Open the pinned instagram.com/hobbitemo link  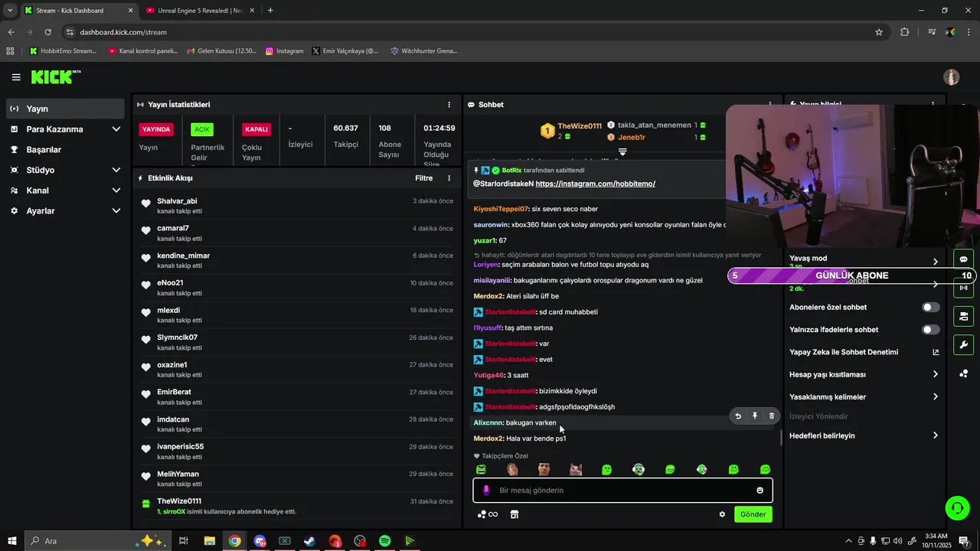pos(595,184)
